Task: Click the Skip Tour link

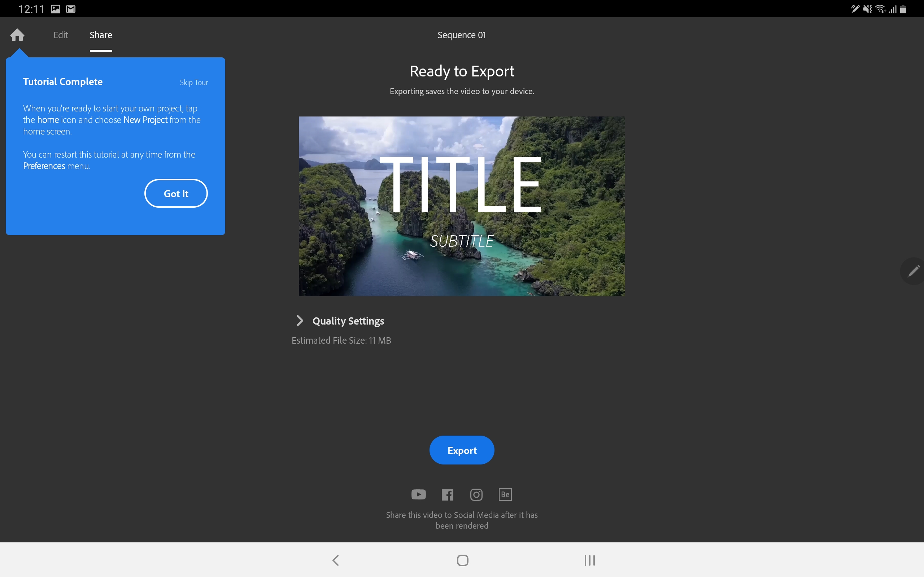Action: pos(193,83)
